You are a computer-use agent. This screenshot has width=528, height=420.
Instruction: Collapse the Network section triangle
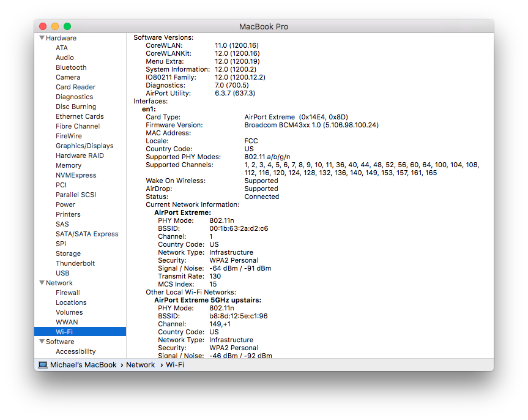point(42,283)
